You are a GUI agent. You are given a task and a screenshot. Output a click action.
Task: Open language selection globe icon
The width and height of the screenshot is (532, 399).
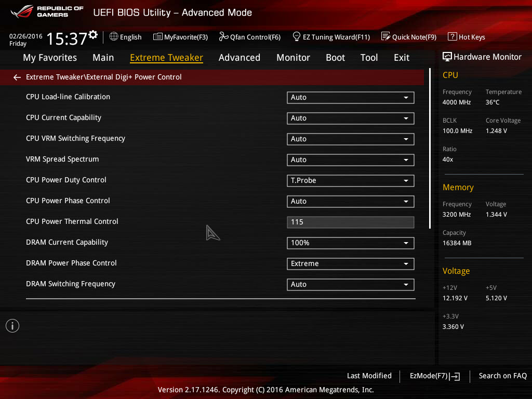114,36
